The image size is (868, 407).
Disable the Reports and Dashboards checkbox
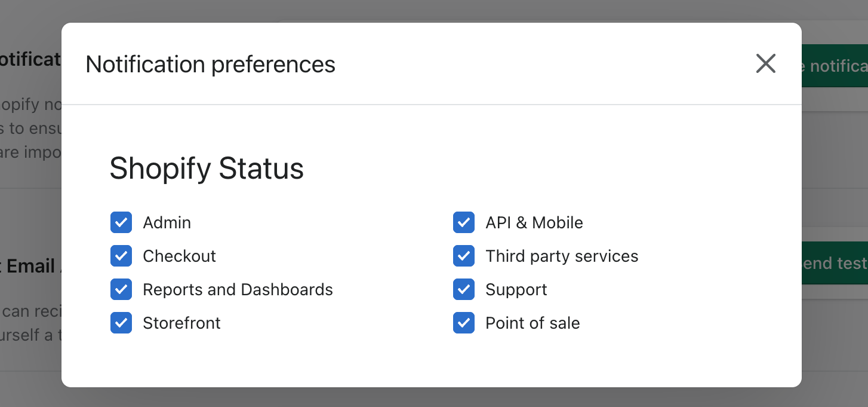tap(121, 289)
